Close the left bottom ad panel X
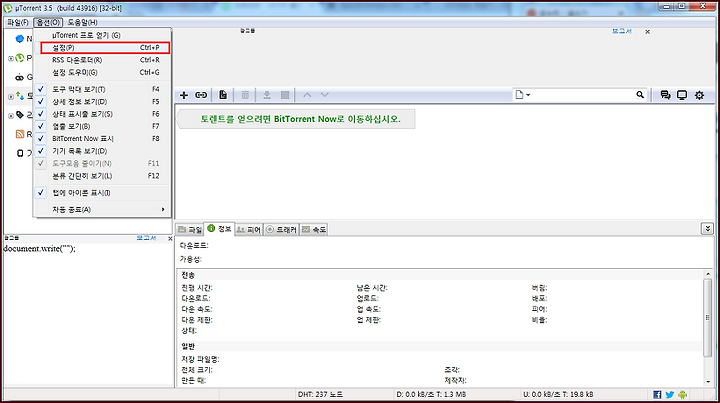 click(170, 239)
